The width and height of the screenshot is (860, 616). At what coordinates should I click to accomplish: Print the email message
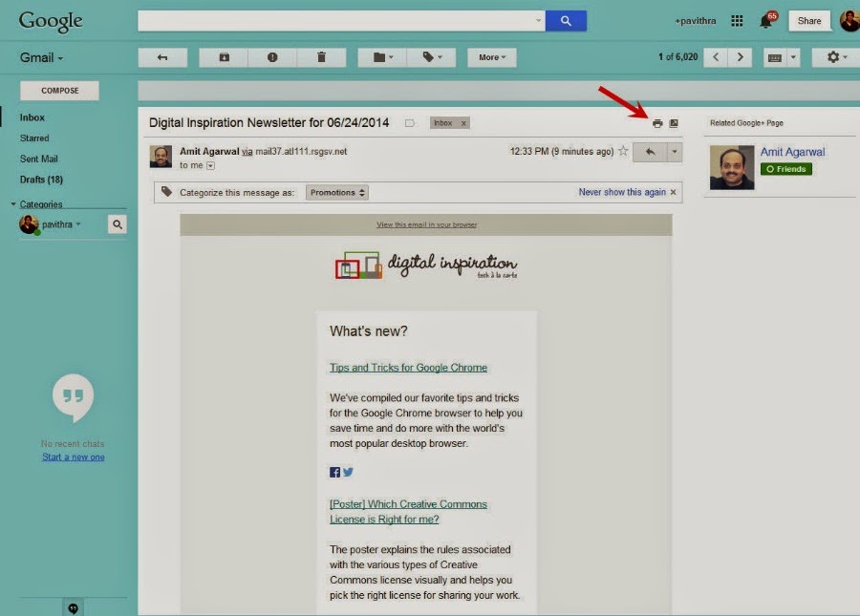click(x=656, y=122)
